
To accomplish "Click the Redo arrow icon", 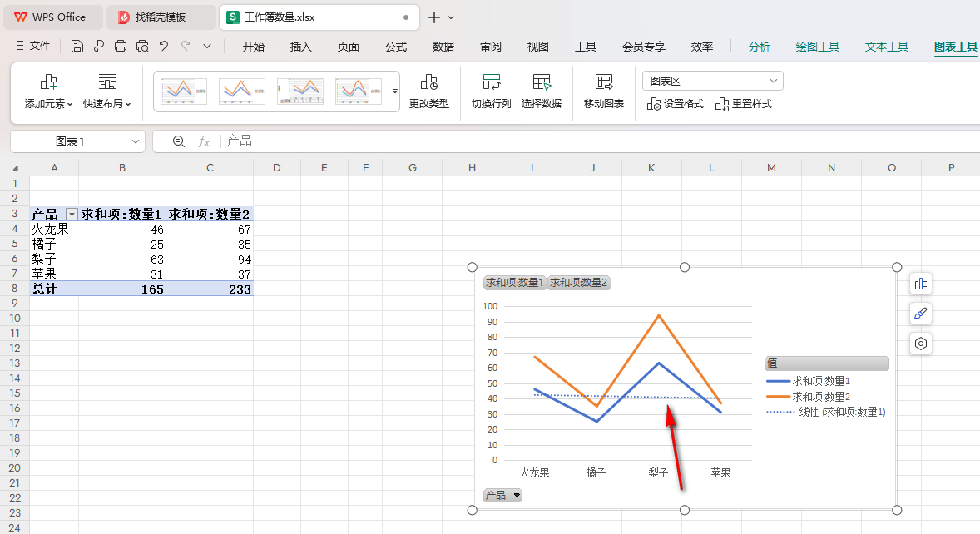I will click(186, 47).
